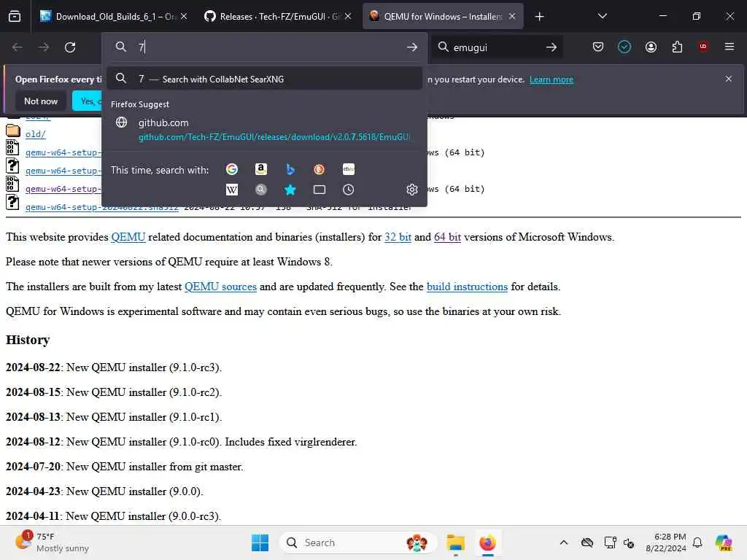Image resolution: width=747 pixels, height=560 pixels.
Task: Go back one page
Action: 18,47
